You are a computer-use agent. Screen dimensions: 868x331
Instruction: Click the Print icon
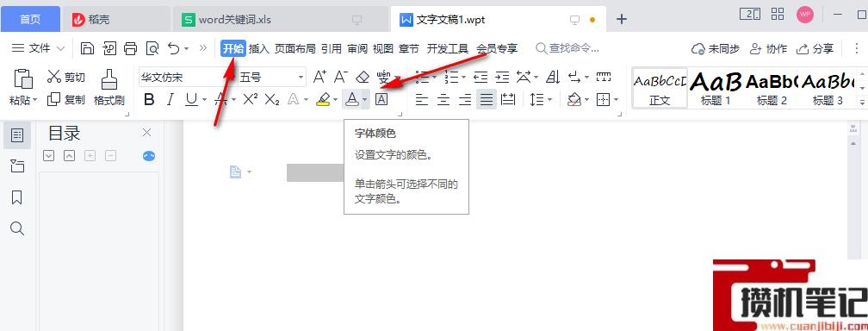130,49
